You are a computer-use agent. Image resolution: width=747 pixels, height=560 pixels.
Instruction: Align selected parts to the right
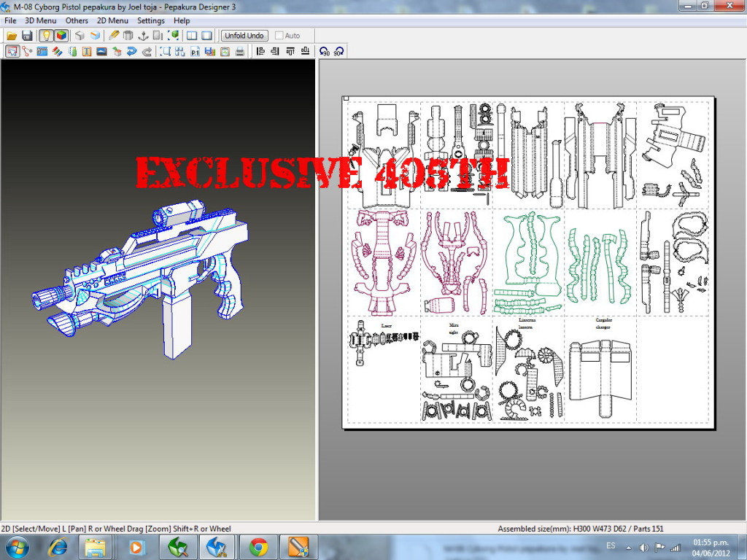pos(275,52)
